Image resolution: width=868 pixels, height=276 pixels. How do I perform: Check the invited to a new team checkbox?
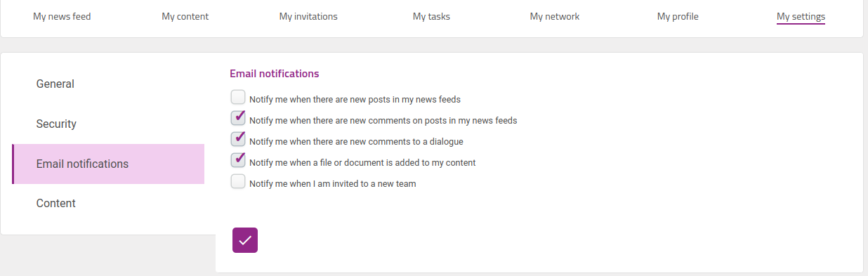238,182
